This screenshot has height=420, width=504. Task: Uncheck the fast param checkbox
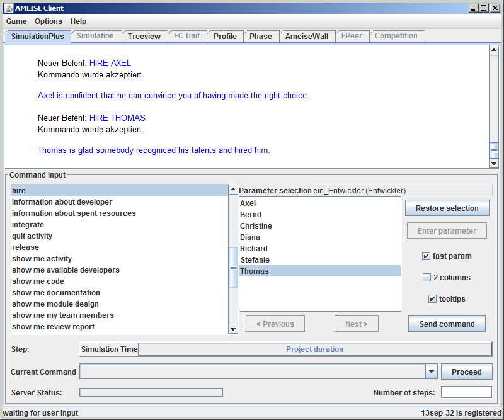click(x=427, y=256)
